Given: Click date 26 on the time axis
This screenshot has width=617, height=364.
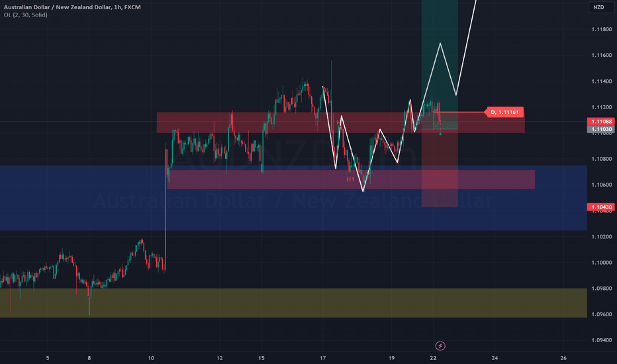Looking at the screenshot, I should pyautogui.click(x=563, y=358).
